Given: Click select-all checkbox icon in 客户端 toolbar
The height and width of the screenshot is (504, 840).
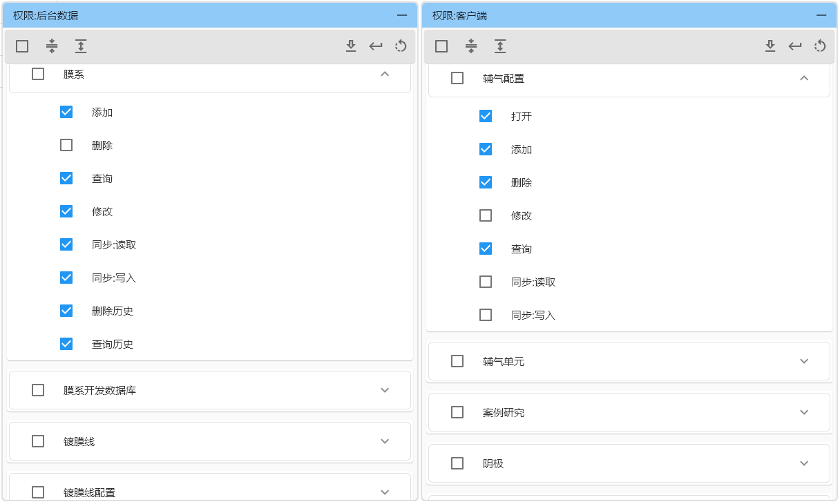Looking at the screenshot, I should point(441,46).
